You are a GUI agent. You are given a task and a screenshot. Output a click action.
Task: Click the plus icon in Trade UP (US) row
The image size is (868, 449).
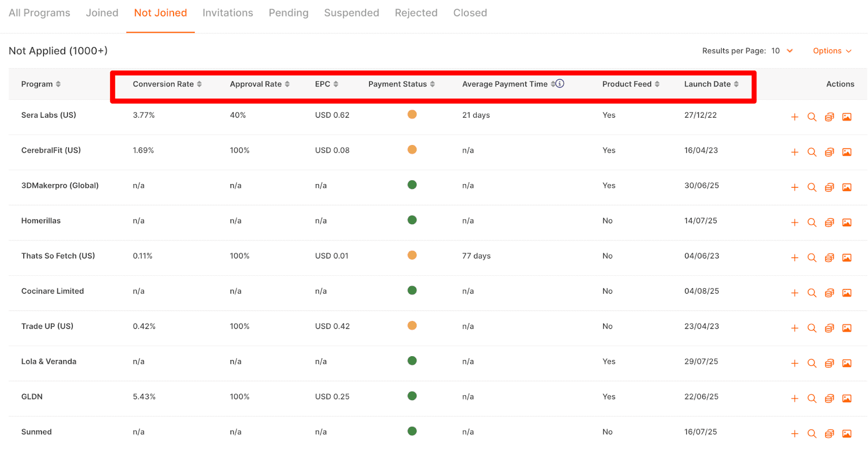pyautogui.click(x=795, y=328)
